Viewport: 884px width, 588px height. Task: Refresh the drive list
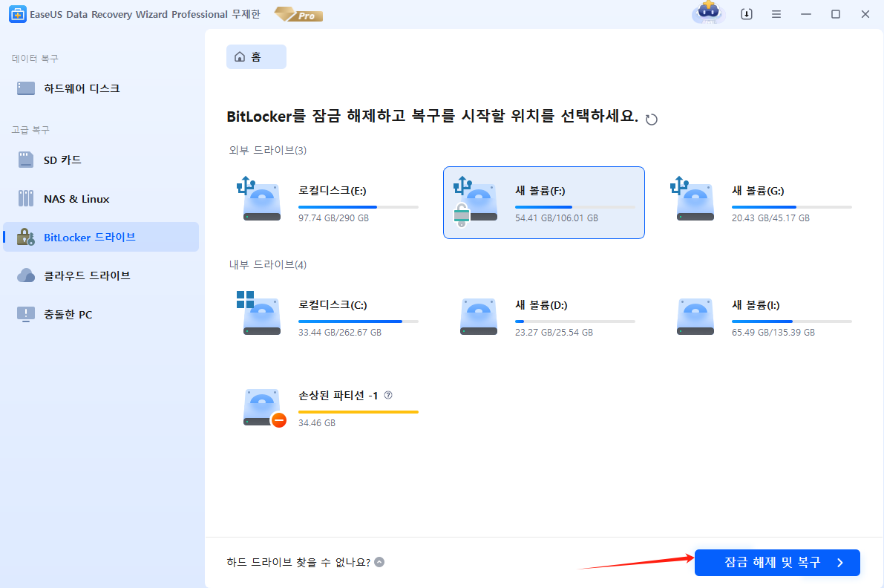point(652,120)
